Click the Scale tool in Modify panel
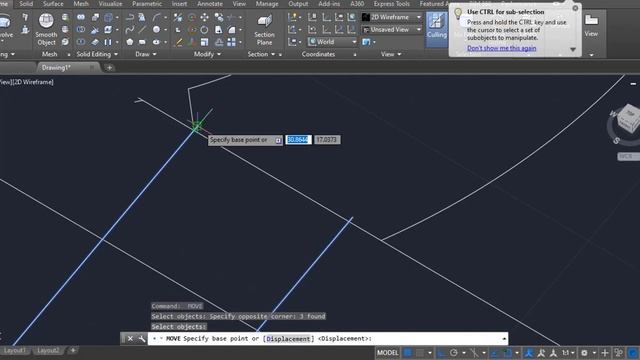This screenshot has width=640, height=360. click(204, 42)
